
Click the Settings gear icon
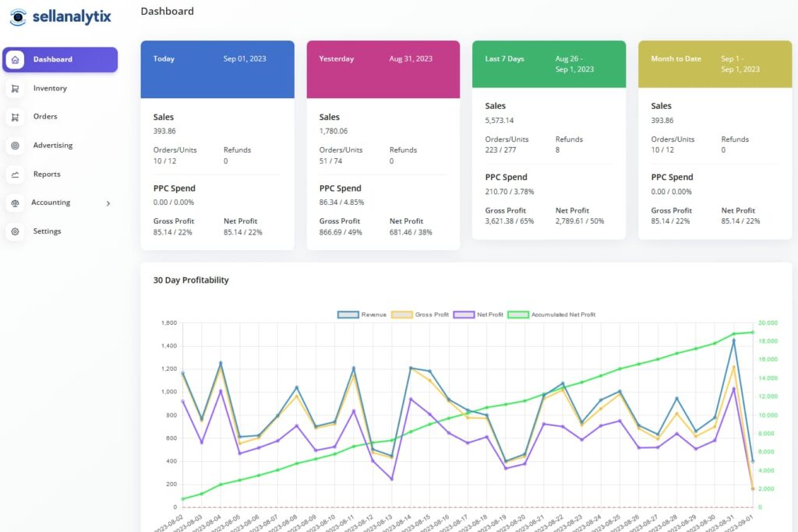coord(15,231)
